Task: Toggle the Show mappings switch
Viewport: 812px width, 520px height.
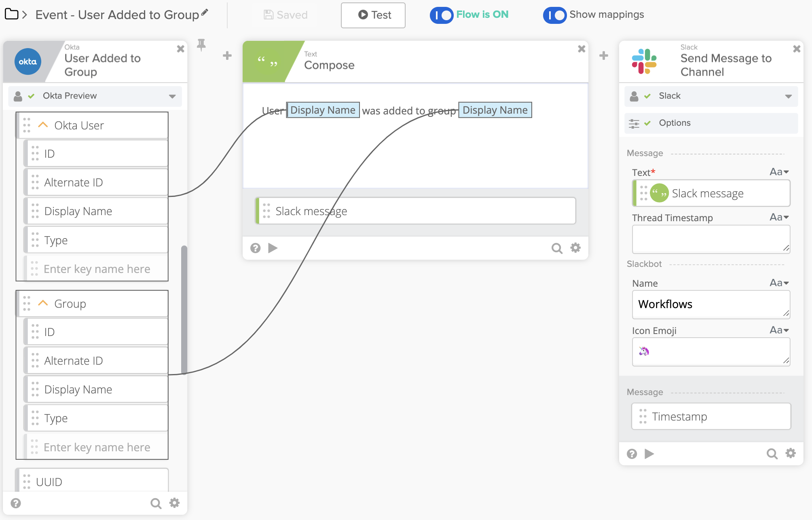Action: coord(554,15)
